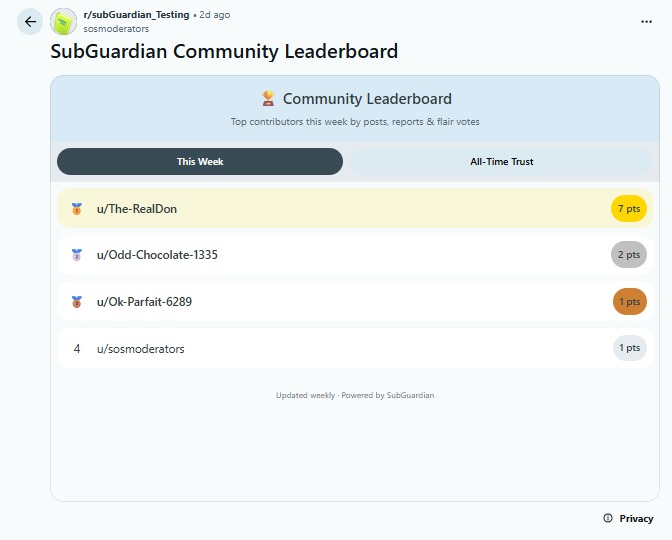This screenshot has width=672, height=540.
Task: Click the Privacy info icon
Action: 608,518
